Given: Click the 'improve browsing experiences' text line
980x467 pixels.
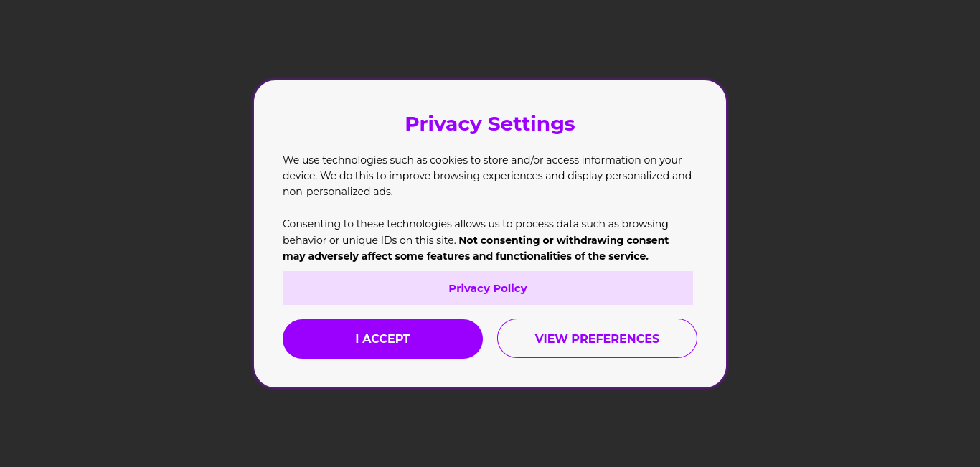Looking at the screenshot, I should tap(487, 176).
